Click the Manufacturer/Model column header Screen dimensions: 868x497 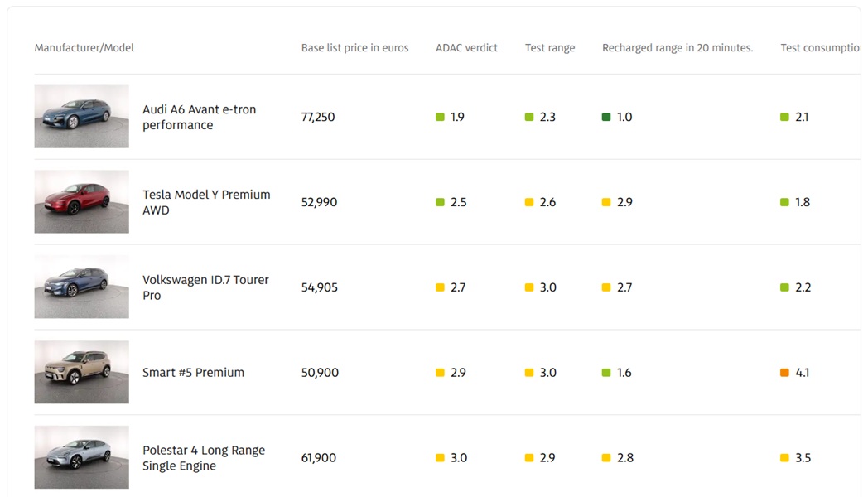pos(84,48)
